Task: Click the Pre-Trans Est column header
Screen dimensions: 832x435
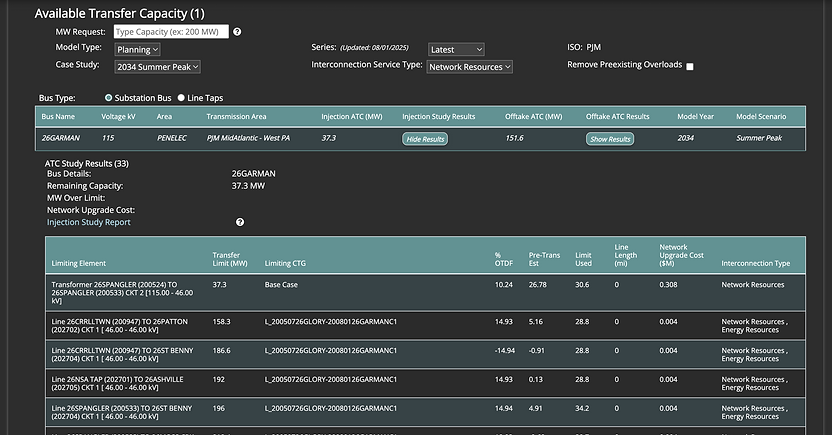Action: pos(544,259)
